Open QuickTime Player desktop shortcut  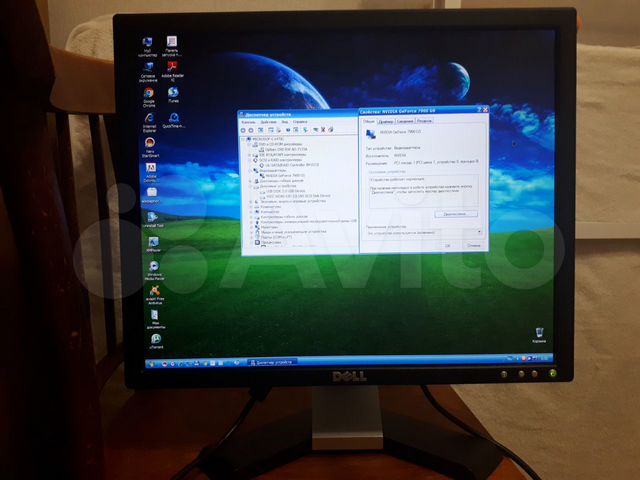(x=174, y=119)
